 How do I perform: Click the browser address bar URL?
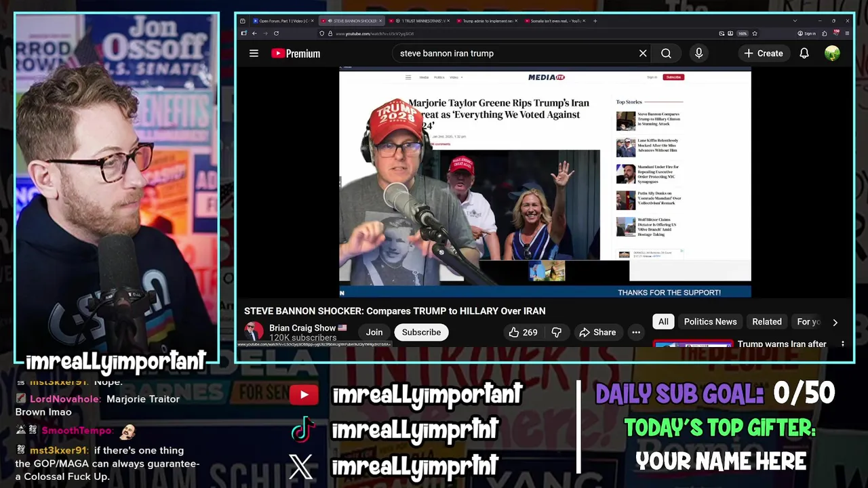tap(374, 33)
